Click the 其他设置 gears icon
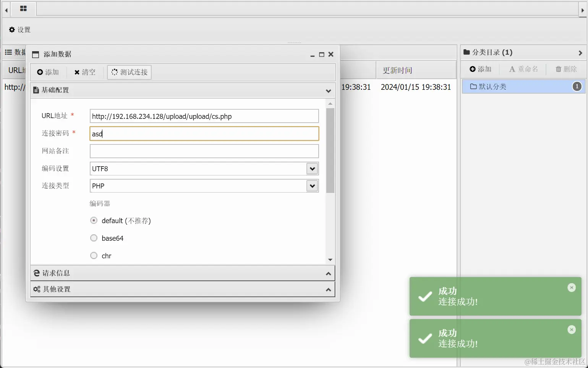Image resolution: width=588 pixels, height=368 pixels. coord(37,289)
